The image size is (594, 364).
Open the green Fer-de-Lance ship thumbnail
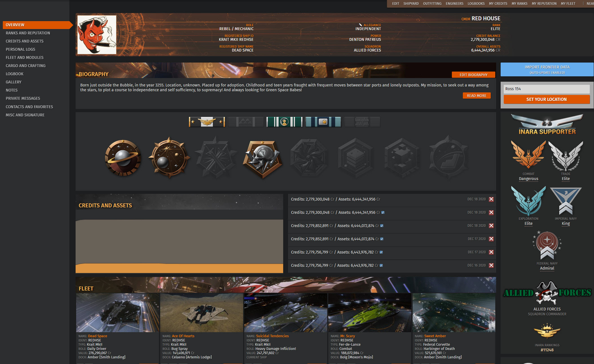(370, 313)
